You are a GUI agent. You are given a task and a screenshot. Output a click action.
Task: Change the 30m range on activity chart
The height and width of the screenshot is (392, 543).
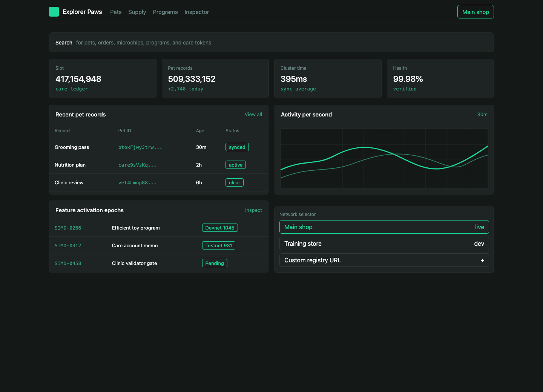click(482, 114)
